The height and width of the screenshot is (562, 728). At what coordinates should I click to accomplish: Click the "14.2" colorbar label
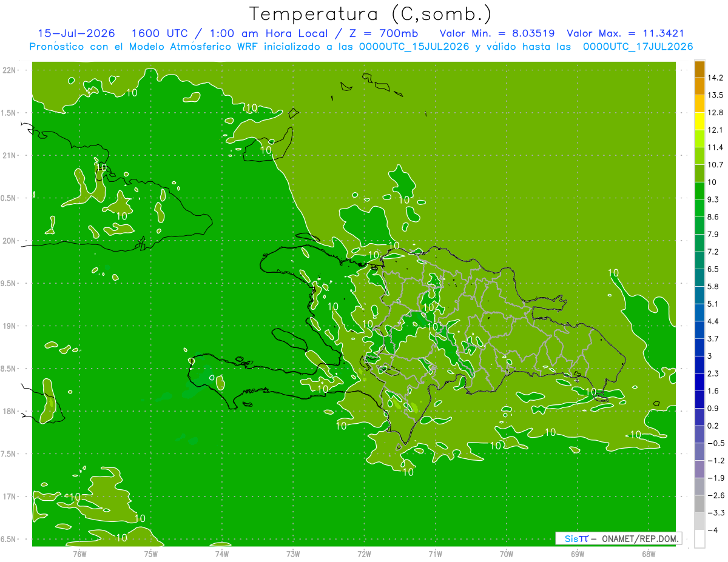click(x=715, y=78)
